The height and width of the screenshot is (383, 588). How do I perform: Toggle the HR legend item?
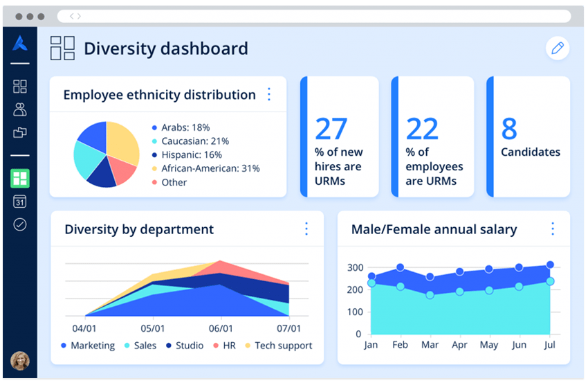223,346
